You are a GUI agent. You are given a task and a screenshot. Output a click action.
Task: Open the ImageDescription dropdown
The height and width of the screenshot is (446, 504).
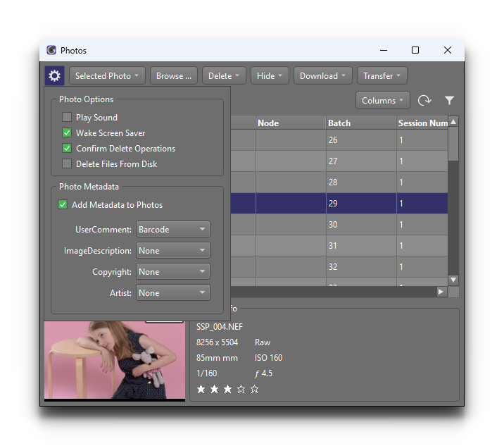(173, 250)
